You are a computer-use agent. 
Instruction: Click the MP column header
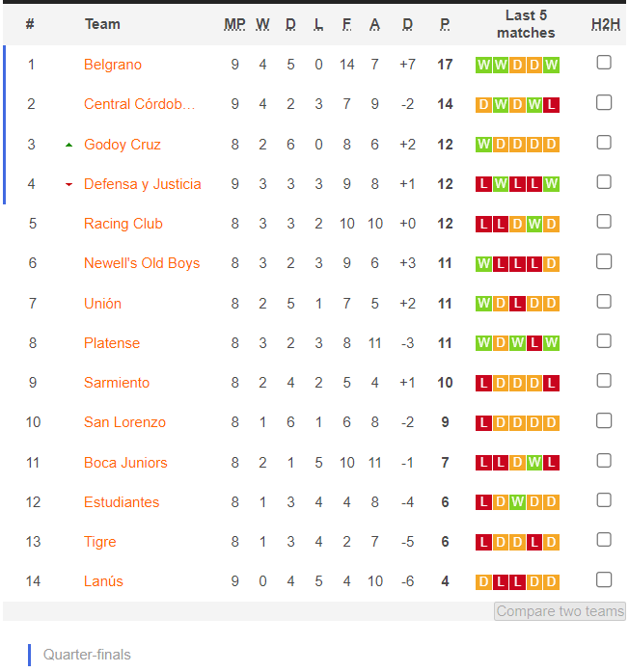point(234,24)
